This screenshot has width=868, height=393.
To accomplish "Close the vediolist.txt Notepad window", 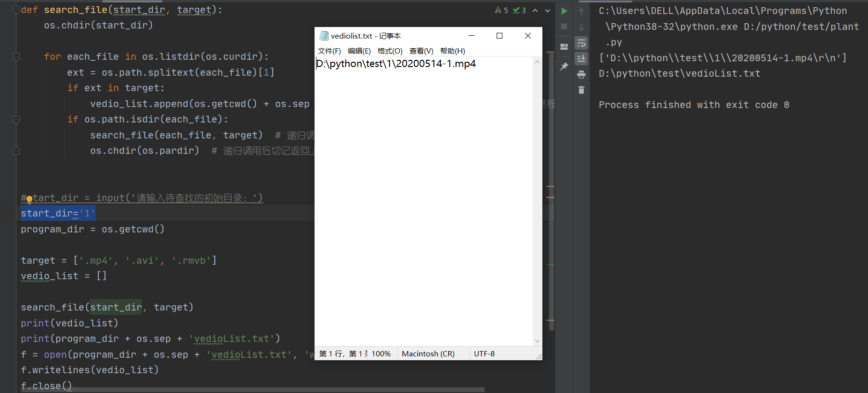I will pyautogui.click(x=528, y=36).
